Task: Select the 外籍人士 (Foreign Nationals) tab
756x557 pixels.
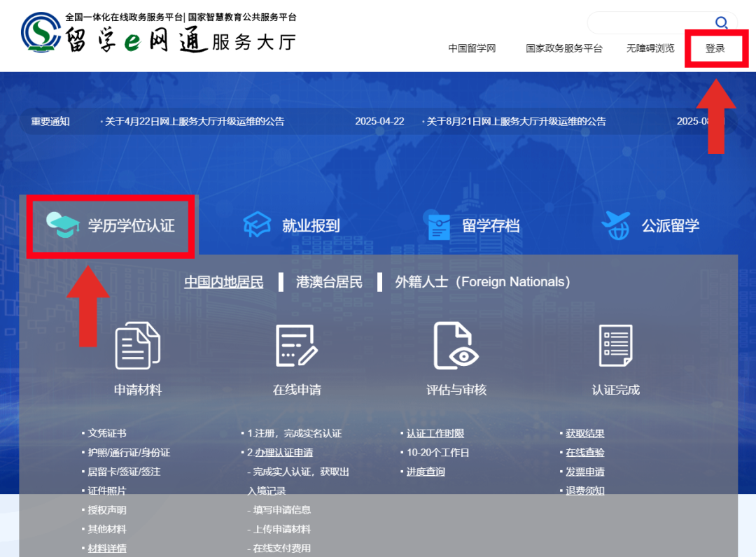Action: [x=482, y=281]
